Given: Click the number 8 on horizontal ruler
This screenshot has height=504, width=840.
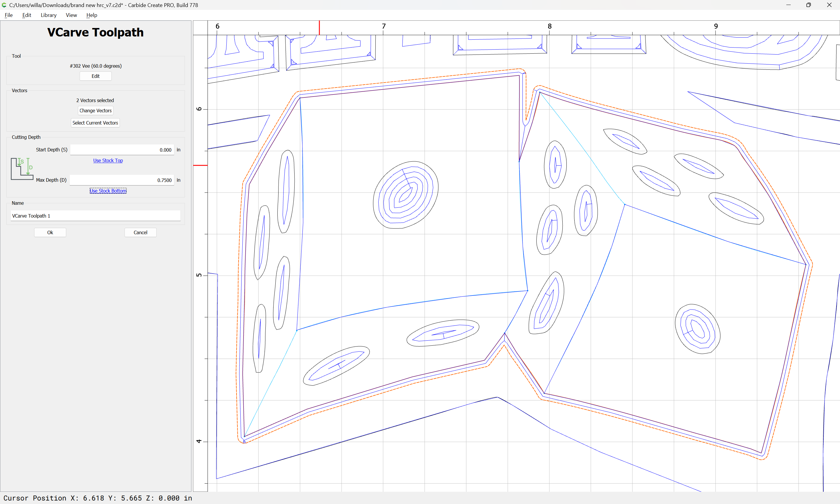Looking at the screenshot, I should (550, 26).
